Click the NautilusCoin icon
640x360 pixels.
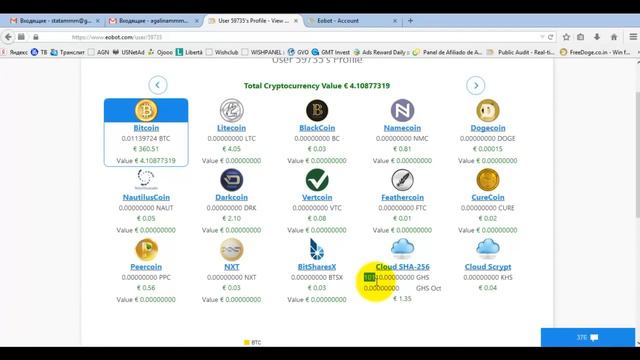146,180
